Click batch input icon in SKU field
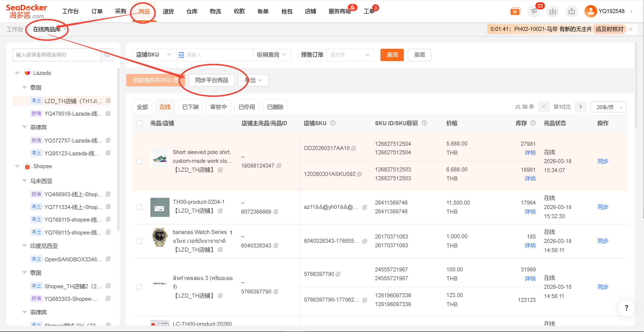This screenshot has height=332, width=644. coord(181,55)
